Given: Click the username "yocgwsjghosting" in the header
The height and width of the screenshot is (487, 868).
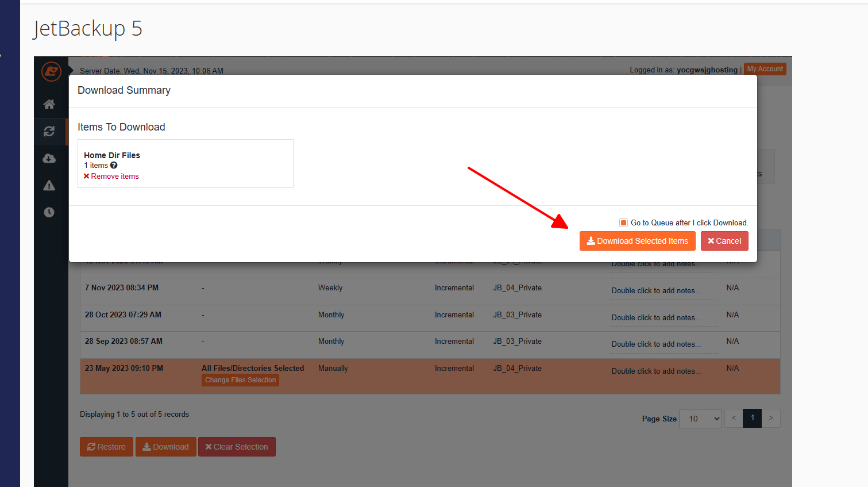Looking at the screenshot, I should click(707, 70).
